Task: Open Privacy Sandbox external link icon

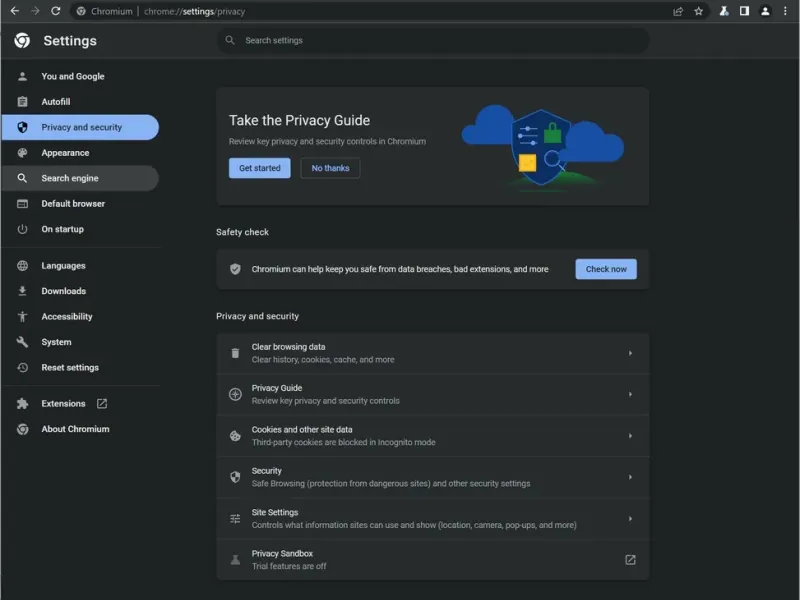Action: (630, 560)
